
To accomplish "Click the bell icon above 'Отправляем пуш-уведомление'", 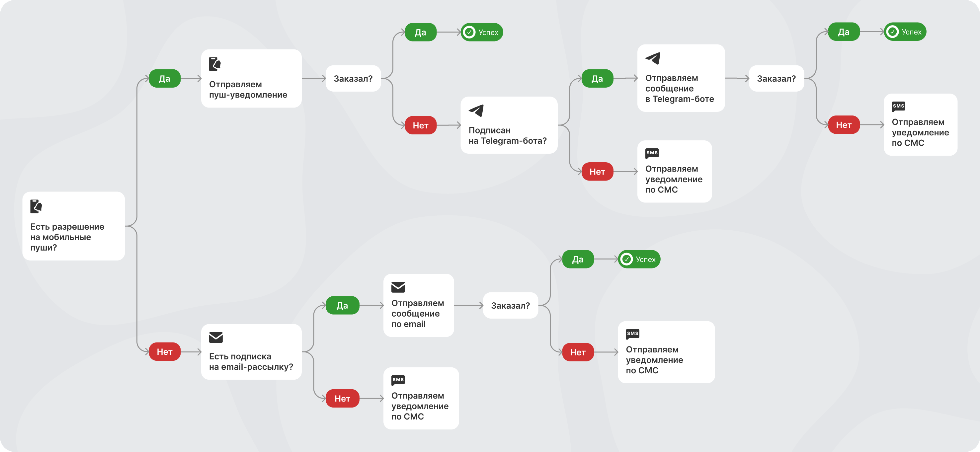I will click(x=215, y=64).
